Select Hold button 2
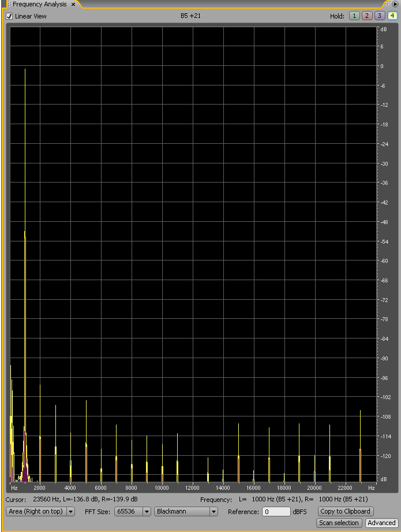Viewport: 401px width, 532px height. 367,16
